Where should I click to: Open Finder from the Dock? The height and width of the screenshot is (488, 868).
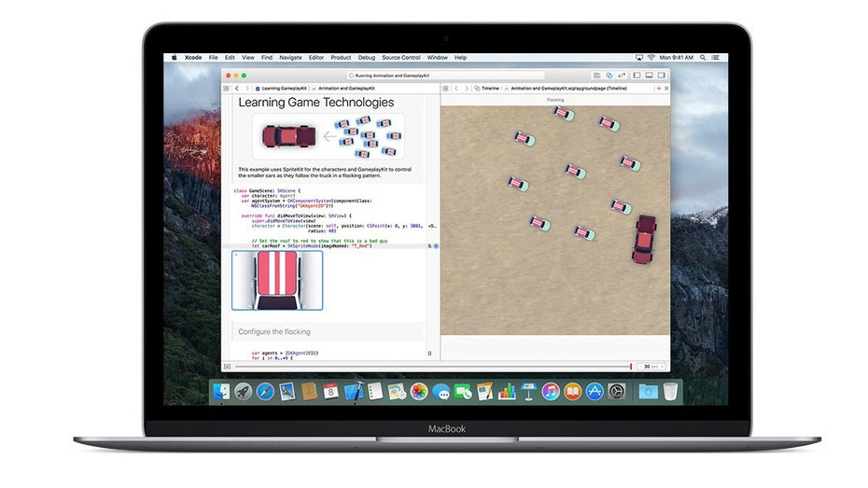coord(221,392)
